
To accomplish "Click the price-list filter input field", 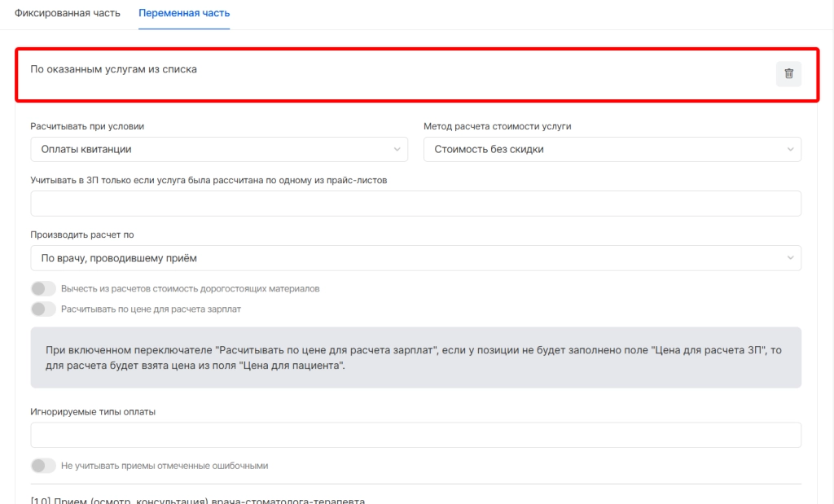I will [x=415, y=204].
